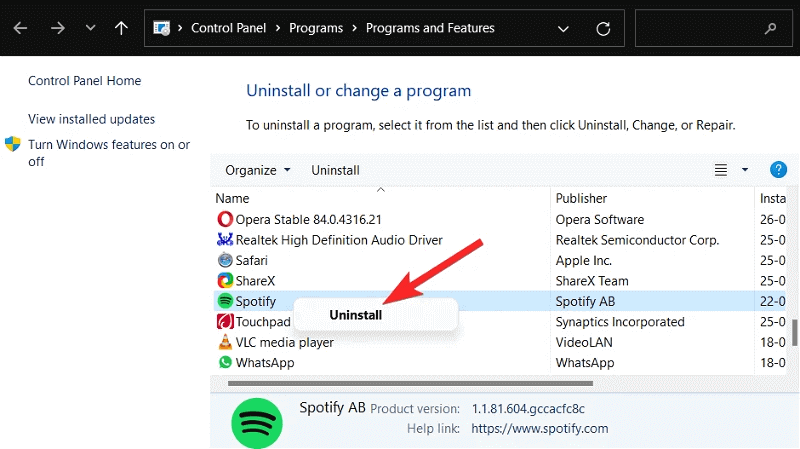Select the VLC media player cone icon
Screen dimensions: 800x449
point(225,342)
